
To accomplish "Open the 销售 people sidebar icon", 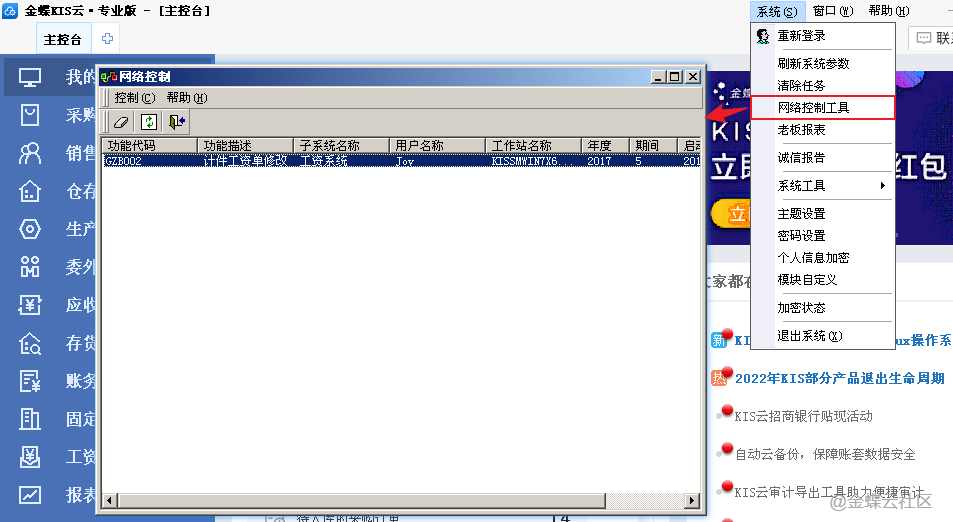I will pos(30,153).
